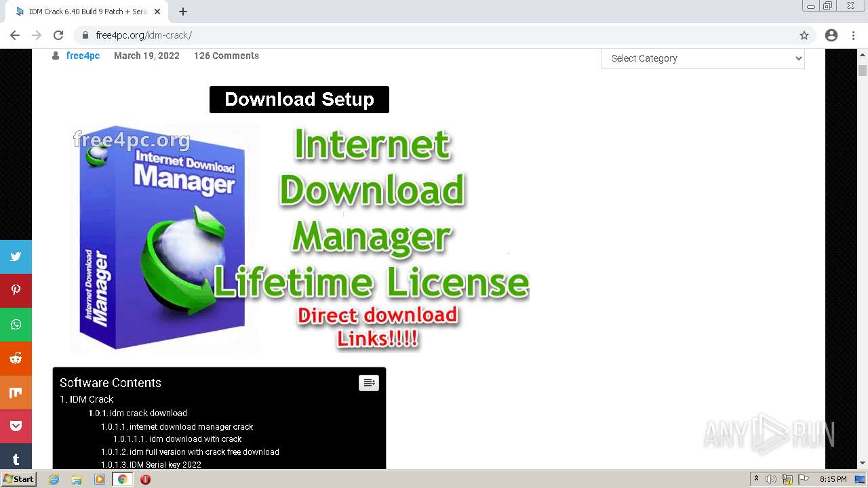The width and height of the screenshot is (868, 488).
Task: Jump to 1. IDM Crack section
Action: tap(86, 399)
